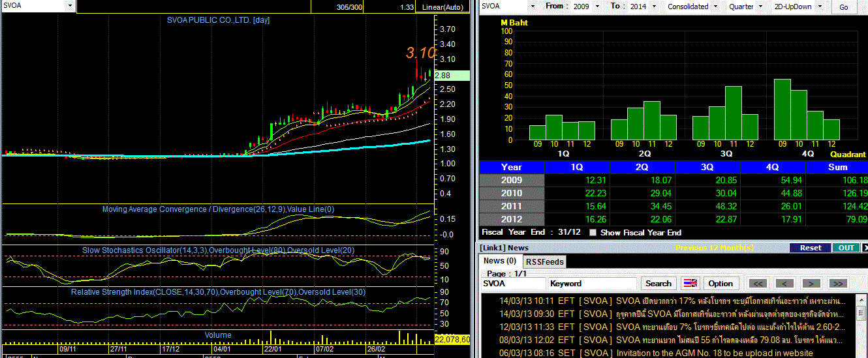Click the Moving Average Convergence / Divergence label
Viewport: 868px width, 358px height.
coord(218,209)
